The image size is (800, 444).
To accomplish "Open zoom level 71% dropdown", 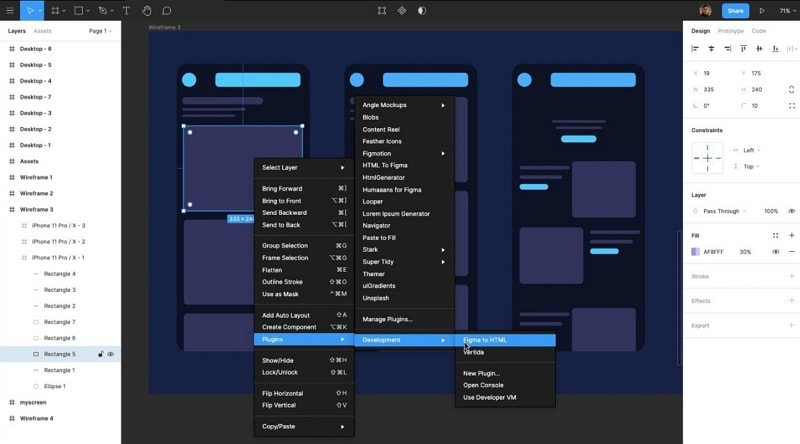I will point(788,11).
